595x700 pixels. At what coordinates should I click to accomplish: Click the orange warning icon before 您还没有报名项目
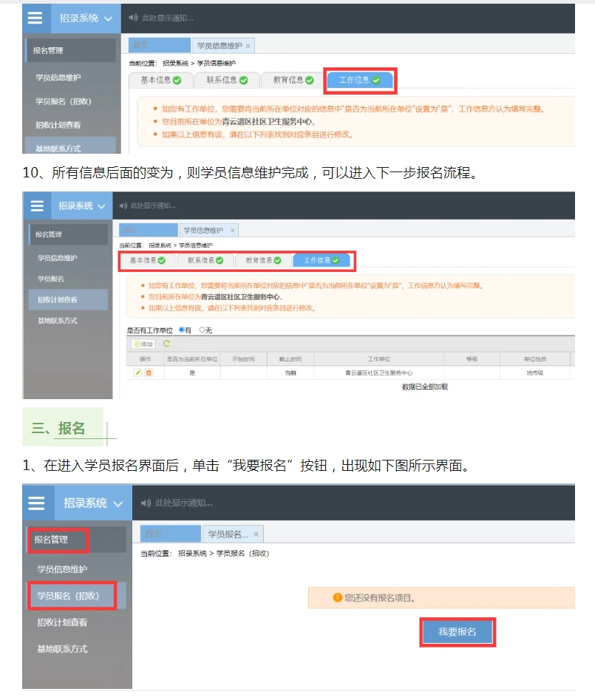(x=337, y=597)
